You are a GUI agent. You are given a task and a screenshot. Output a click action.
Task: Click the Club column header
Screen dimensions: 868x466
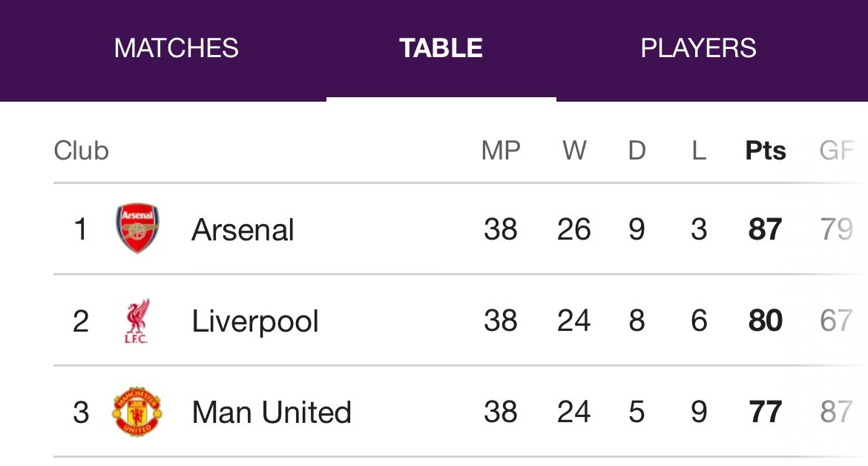click(82, 151)
